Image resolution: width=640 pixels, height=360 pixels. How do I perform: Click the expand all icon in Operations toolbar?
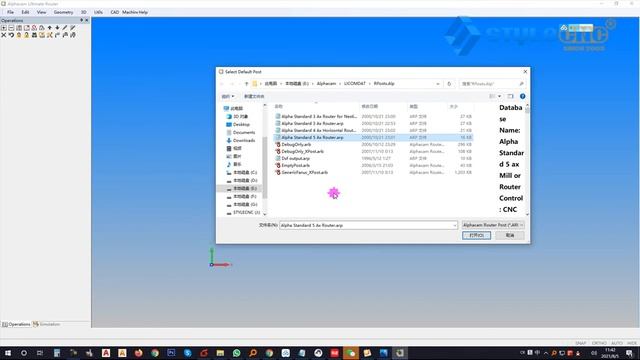tap(4, 28)
